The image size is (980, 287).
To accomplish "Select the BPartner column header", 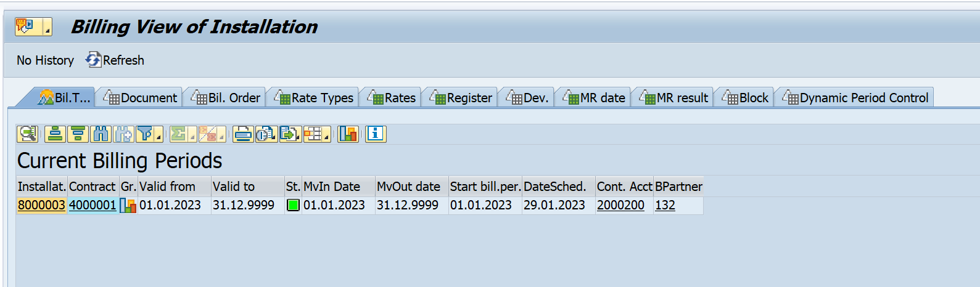I will tap(678, 187).
